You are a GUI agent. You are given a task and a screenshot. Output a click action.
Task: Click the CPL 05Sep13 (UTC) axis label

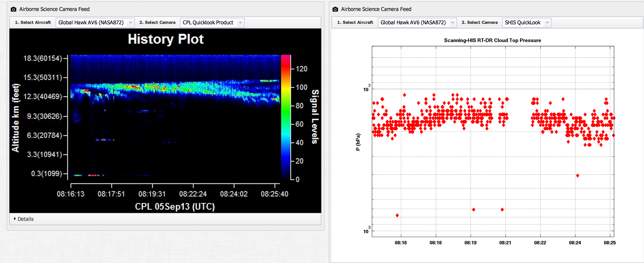tap(175, 207)
